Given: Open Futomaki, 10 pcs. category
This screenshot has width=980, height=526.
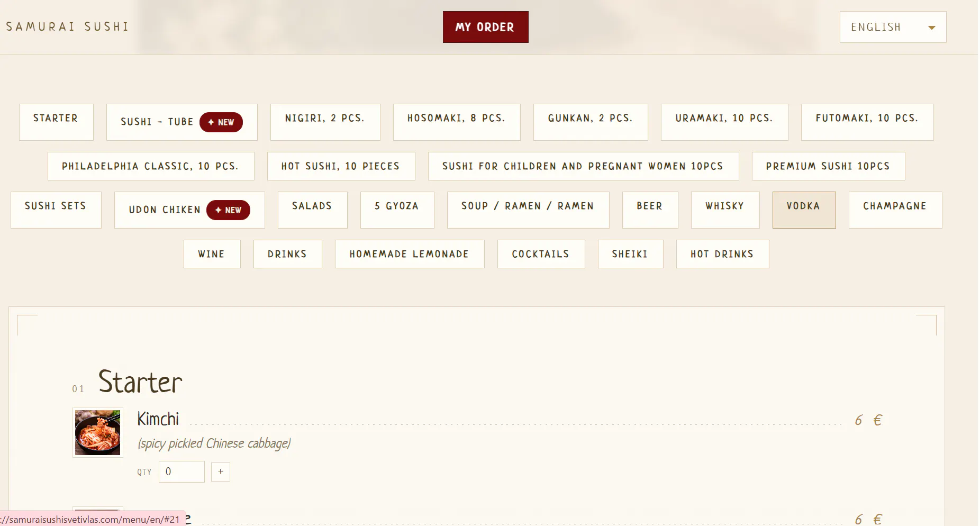Looking at the screenshot, I should pyautogui.click(x=867, y=122).
